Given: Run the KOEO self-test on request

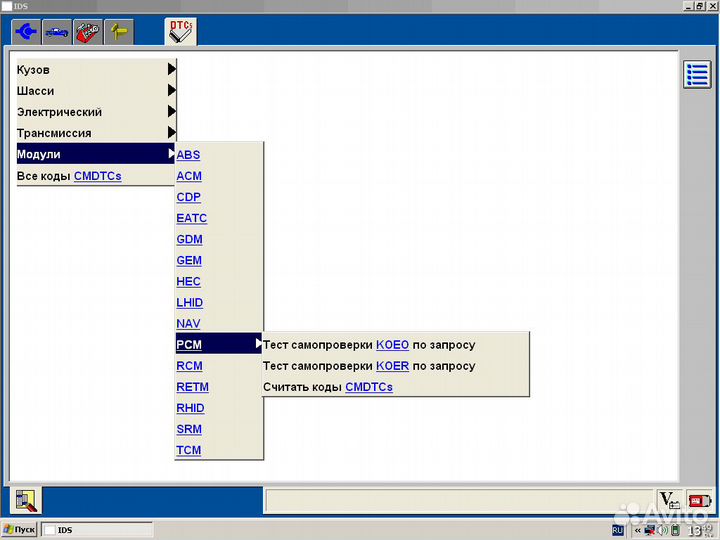Looking at the screenshot, I should coord(369,345).
